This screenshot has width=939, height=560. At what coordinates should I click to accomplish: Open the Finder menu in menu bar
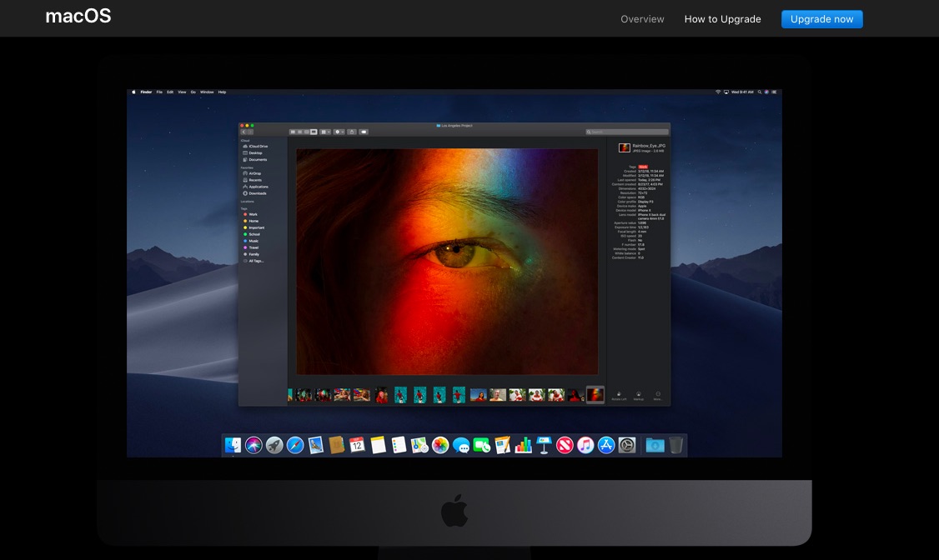[147, 92]
